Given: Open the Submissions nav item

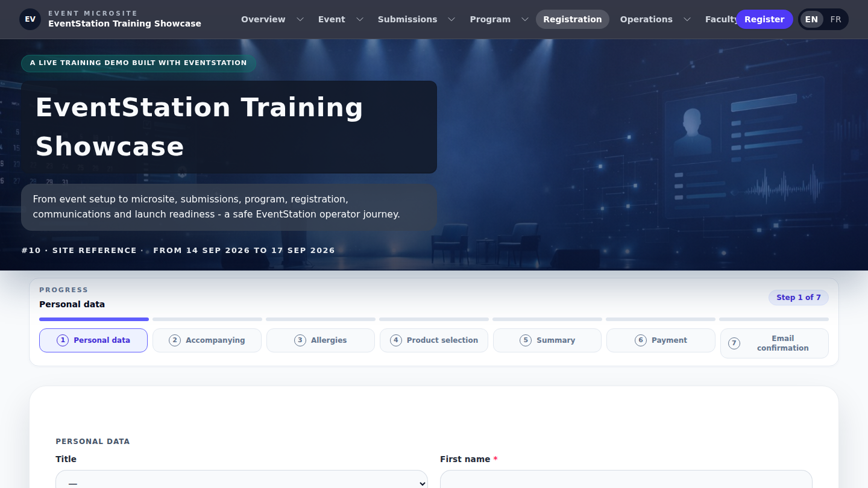Looking at the screenshot, I should [407, 19].
